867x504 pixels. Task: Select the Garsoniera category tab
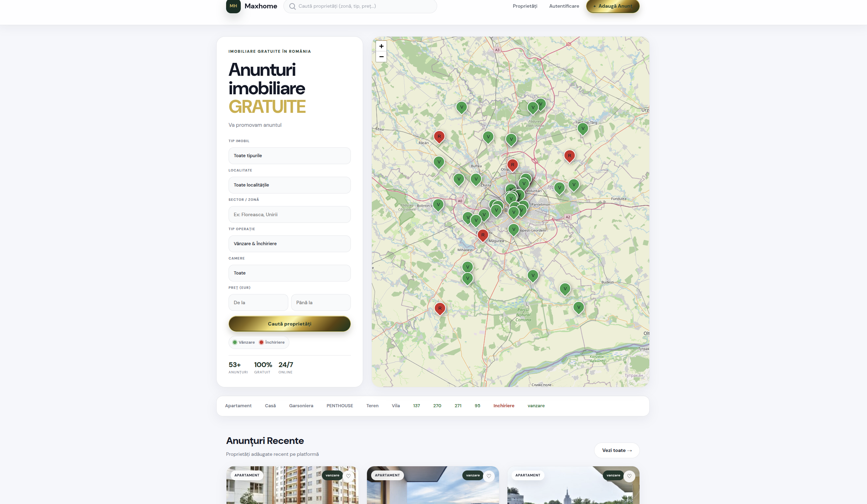coord(301,406)
